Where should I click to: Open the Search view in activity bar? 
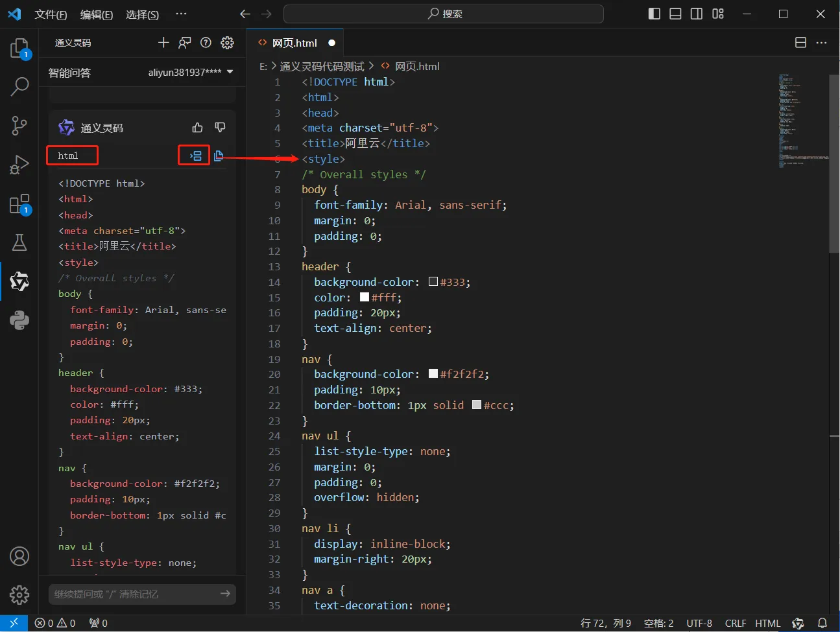pos(19,86)
